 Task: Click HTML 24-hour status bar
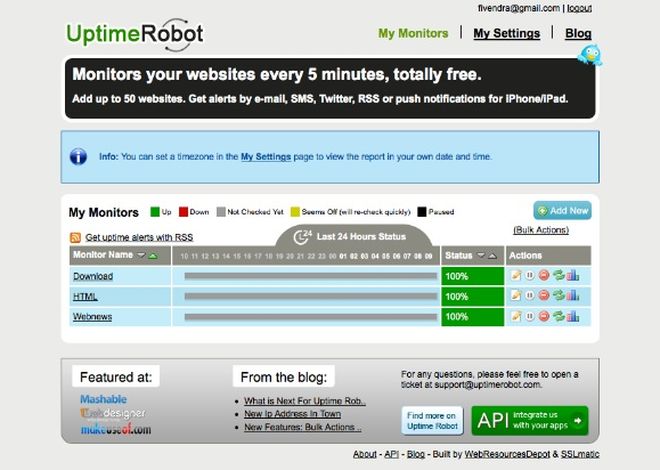311,296
